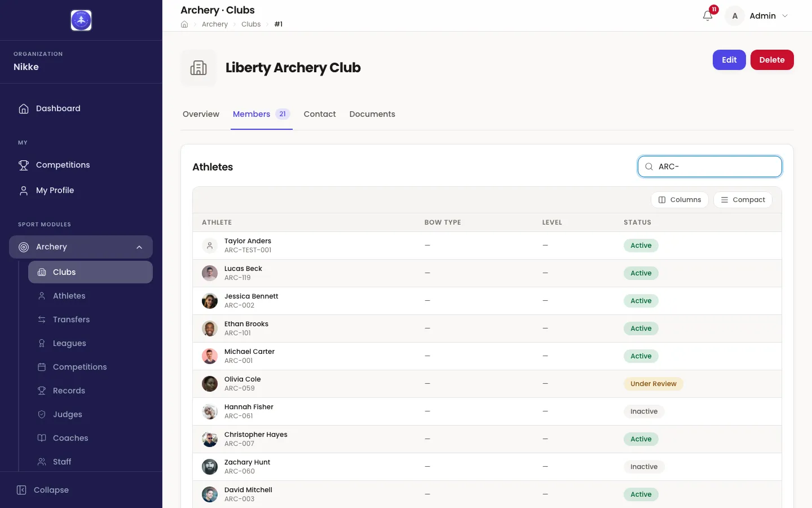
Task: Click athlete name David Mitchell
Action: (x=248, y=490)
